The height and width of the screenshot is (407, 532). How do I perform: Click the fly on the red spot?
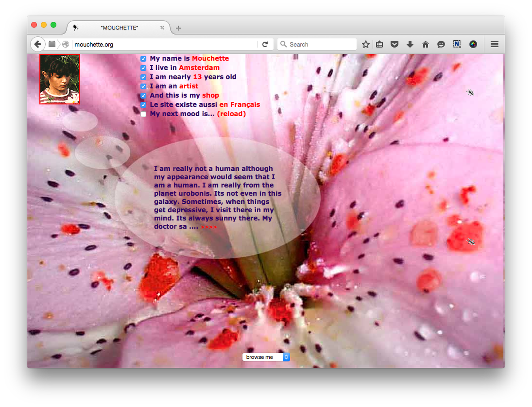coord(471,242)
